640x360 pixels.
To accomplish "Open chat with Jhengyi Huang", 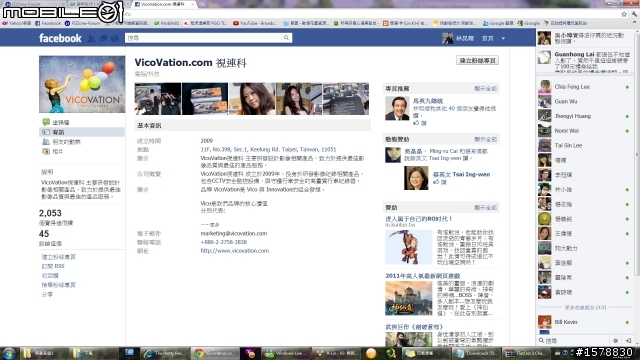I will click(x=584, y=116).
